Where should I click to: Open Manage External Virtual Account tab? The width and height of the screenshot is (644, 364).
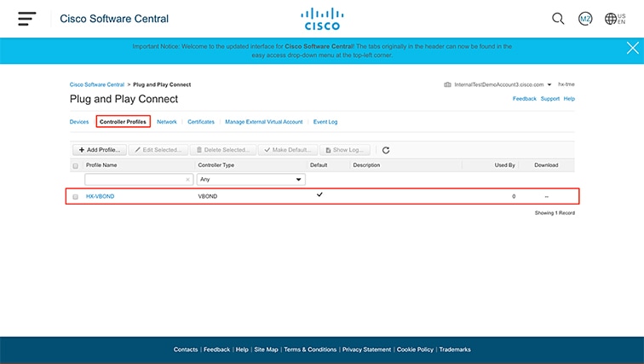click(264, 122)
